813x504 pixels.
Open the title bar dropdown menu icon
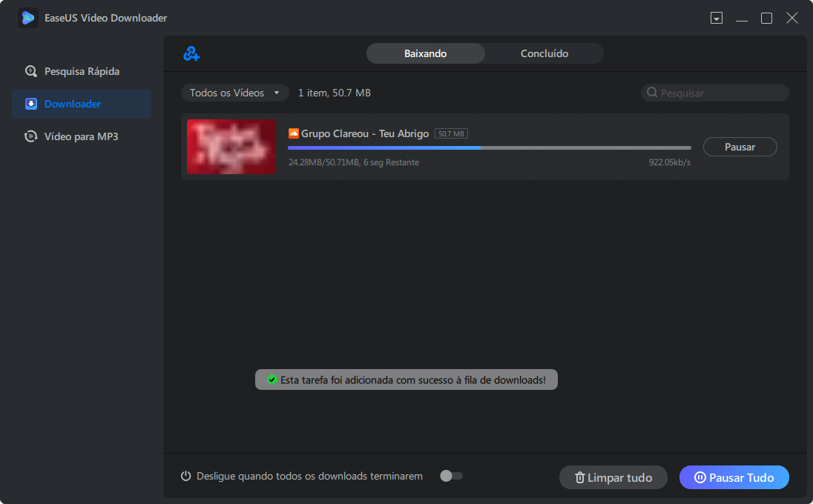pos(716,18)
